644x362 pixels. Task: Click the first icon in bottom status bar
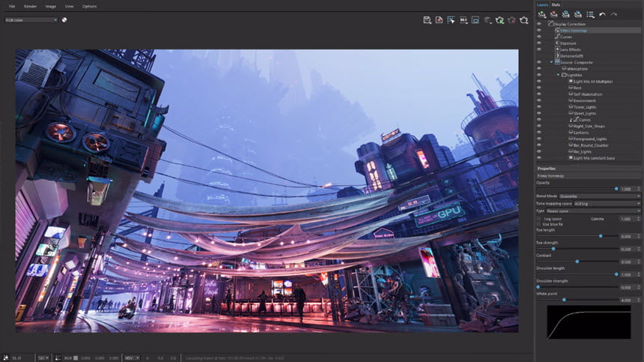click(6, 358)
